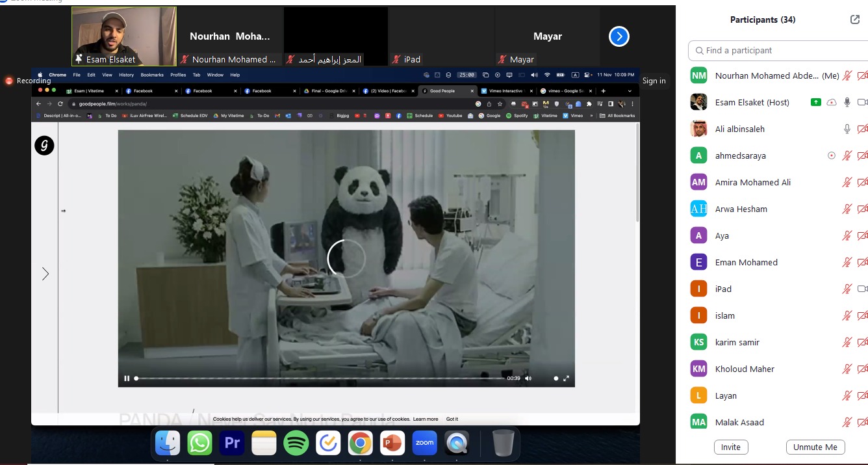Screen dimensions: 868x465
Task: Open WhatsApp from the shared dock
Action: click(x=199, y=443)
